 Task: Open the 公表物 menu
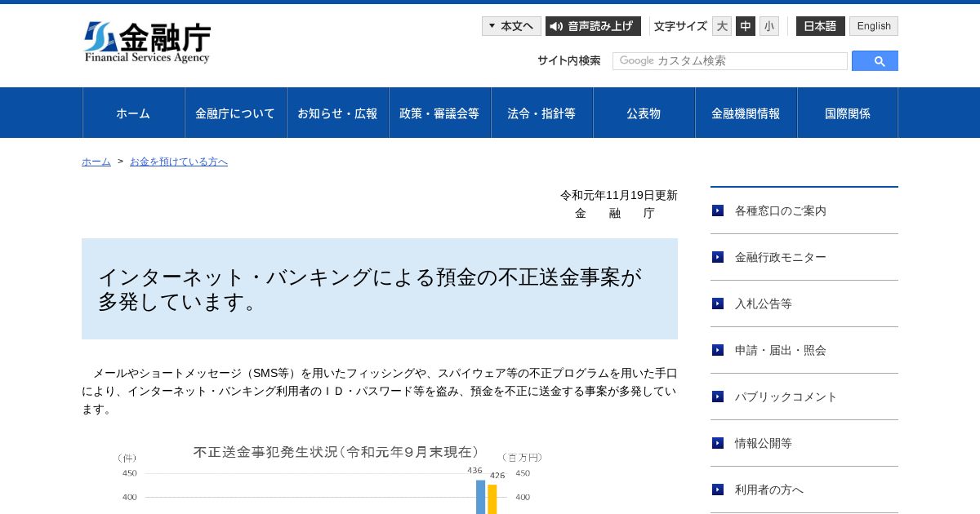coord(644,113)
